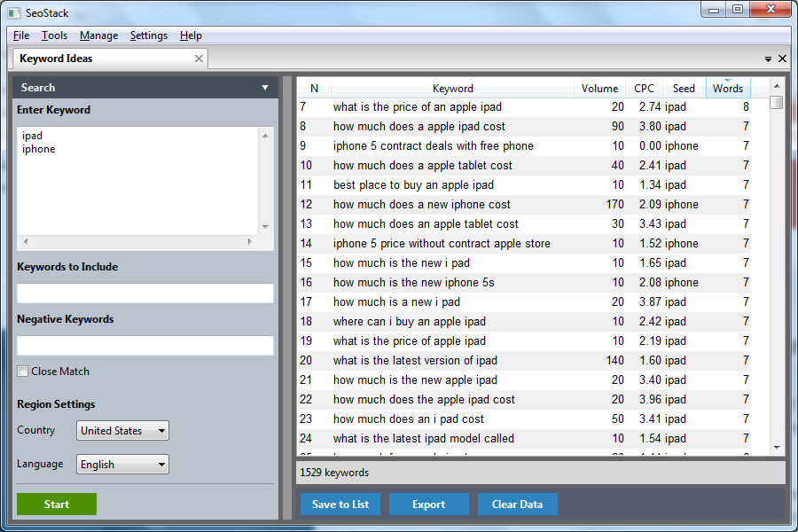The image size is (798, 532).
Task: Sort by the N column header
Action: pyautogui.click(x=314, y=88)
